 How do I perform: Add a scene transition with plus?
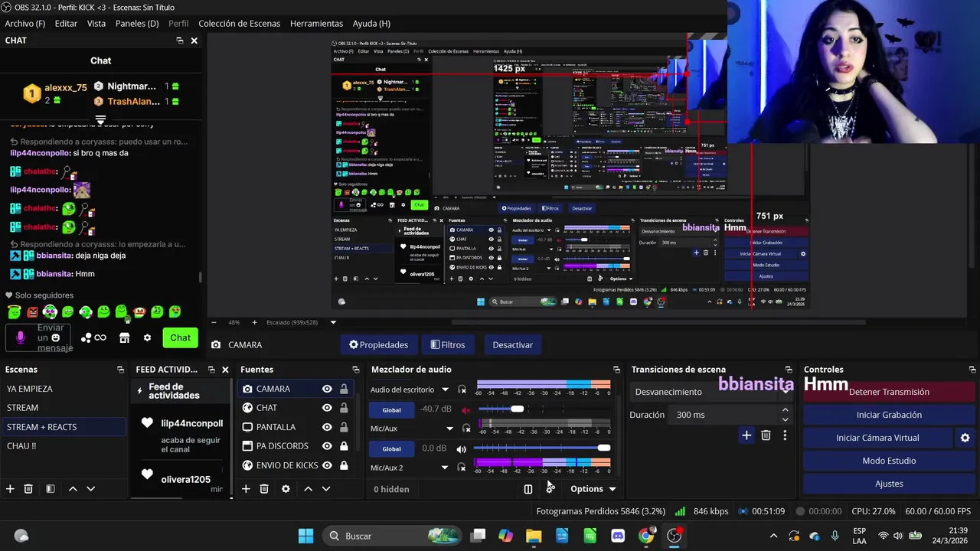[746, 435]
